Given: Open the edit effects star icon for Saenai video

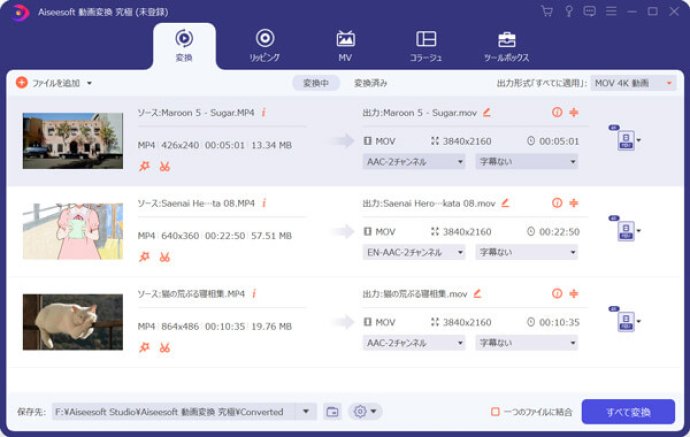Looking at the screenshot, I should 144,257.
